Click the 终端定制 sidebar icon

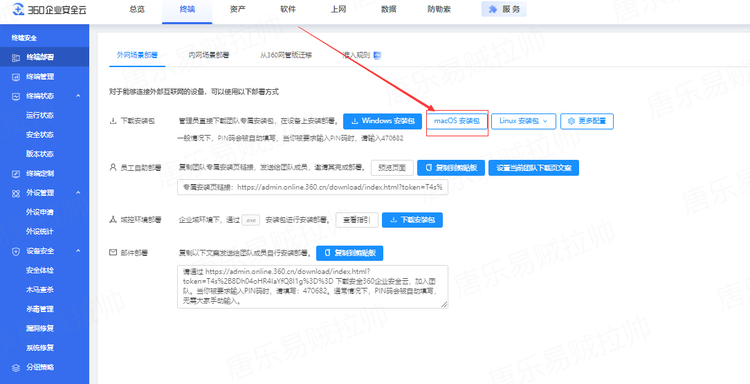click(x=16, y=174)
